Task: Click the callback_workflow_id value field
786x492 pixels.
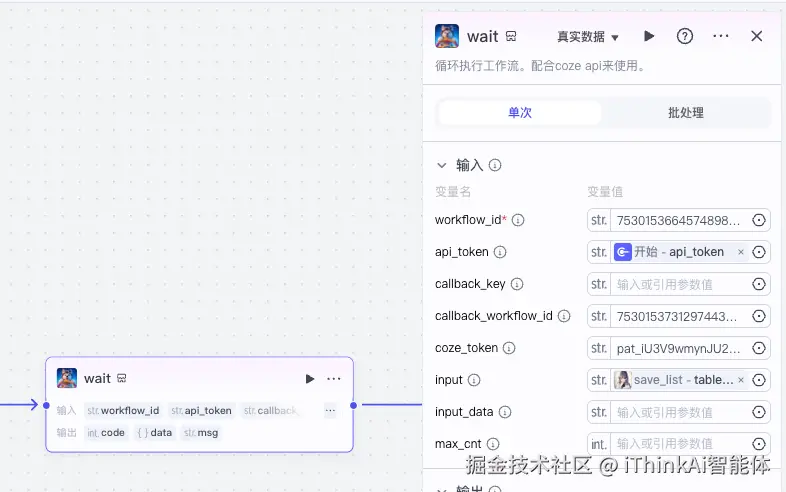Action: [680, 316]
